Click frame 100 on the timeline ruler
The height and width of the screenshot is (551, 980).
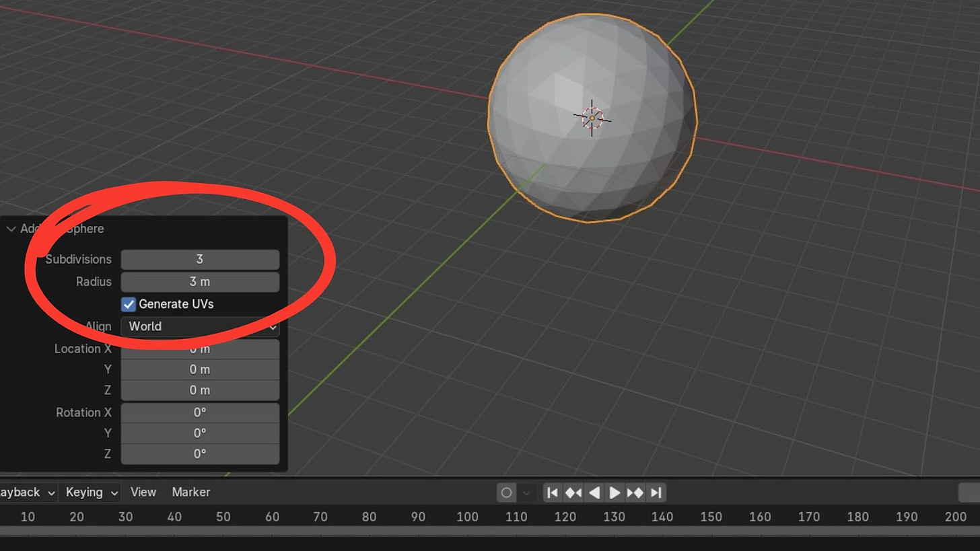[467, 517]
